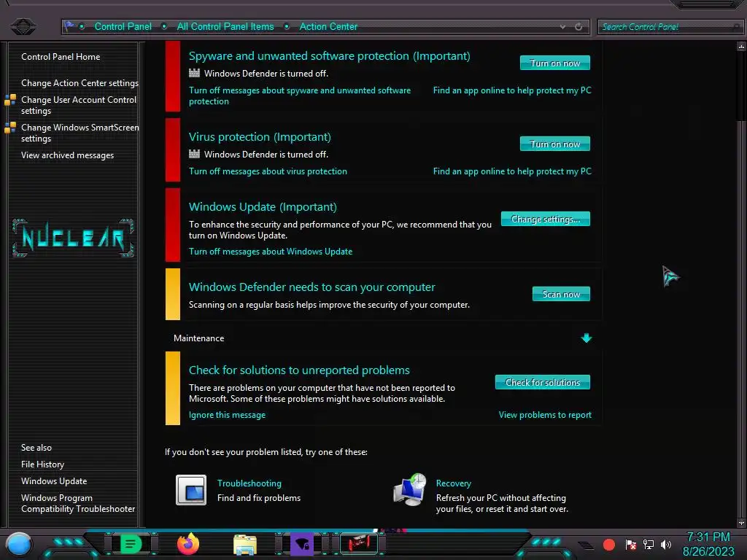Open Change User Account Control settings
The height and width of the screenshot is (560, 747).
point(79,105)
